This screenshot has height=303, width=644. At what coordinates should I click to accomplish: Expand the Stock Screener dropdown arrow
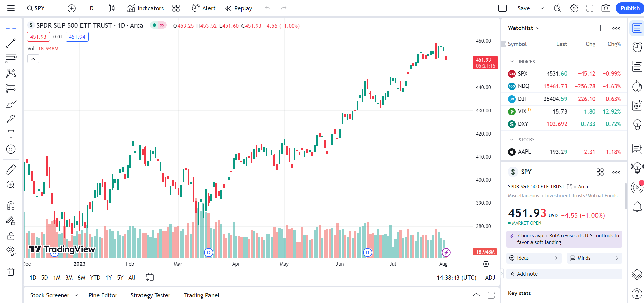(x=76, y=295)
